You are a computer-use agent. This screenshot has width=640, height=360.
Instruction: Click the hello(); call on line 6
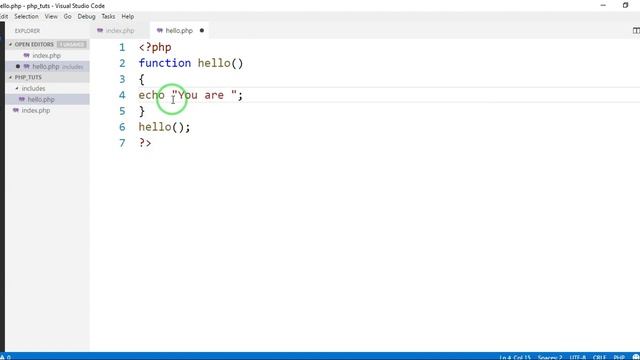click(x=164, y=127)
